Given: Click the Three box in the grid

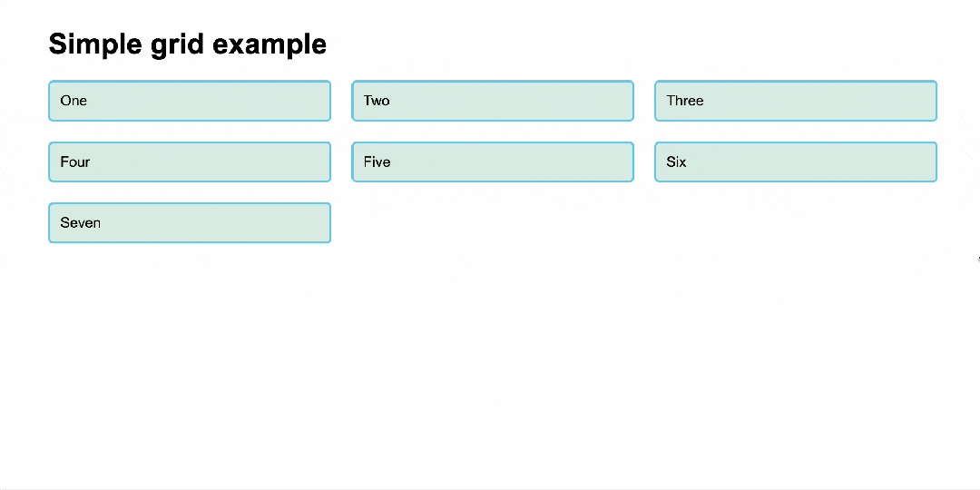Looking at the screenshot, I should (x=796, y=101).
